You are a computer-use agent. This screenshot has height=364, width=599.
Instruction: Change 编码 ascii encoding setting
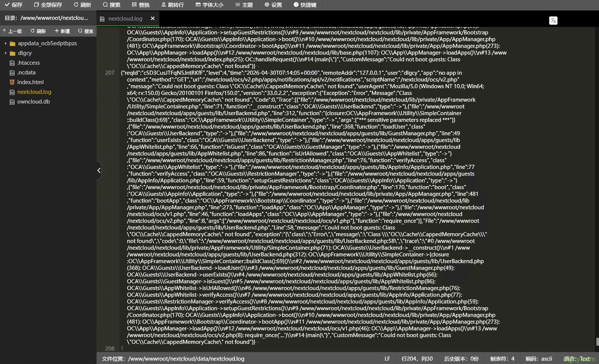tap(539, 359)
